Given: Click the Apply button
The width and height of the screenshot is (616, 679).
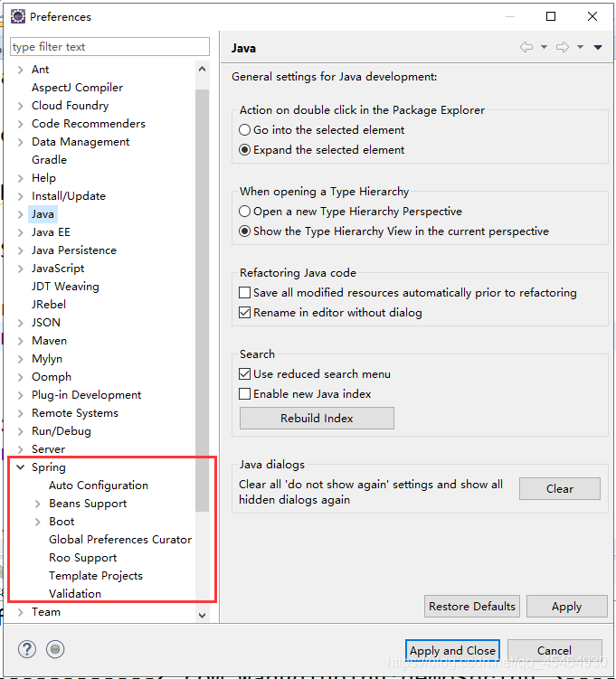Looking at the screenshot, I should (x=566, y=606).
